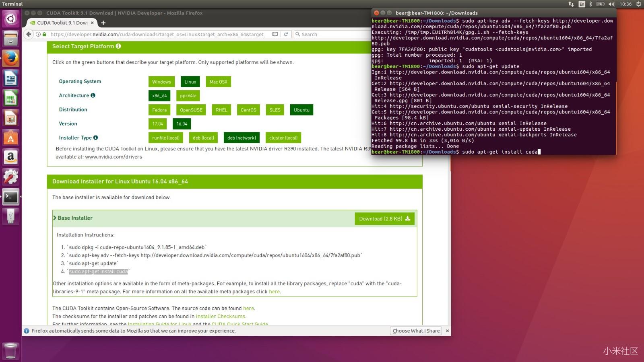This screenshot has height=362, width=644.
Task: Select version 16.04
Action: [182, 124]
